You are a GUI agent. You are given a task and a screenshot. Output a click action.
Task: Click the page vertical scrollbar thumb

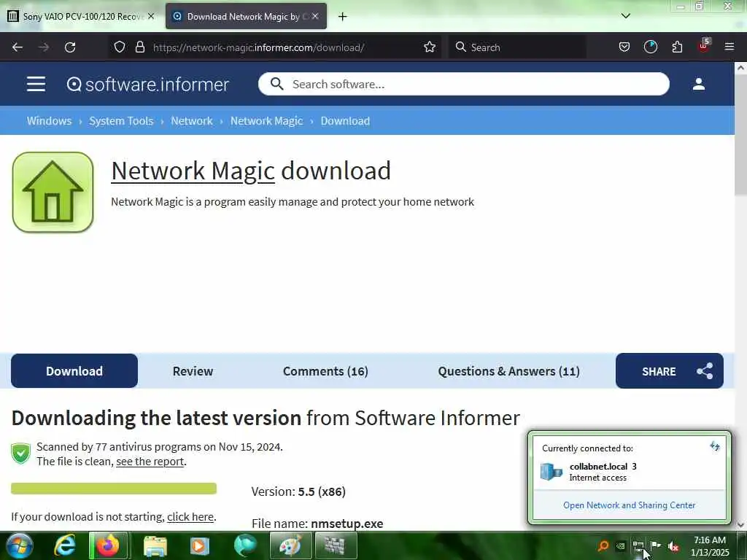point(741,134)
